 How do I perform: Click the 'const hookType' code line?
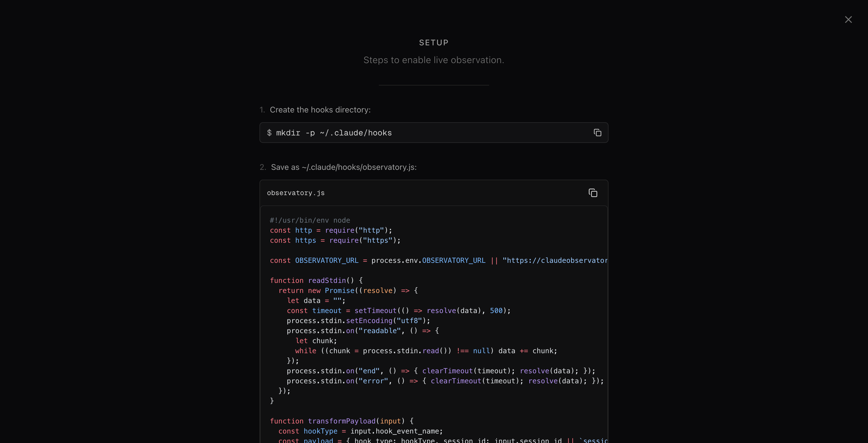coord(360,431)
